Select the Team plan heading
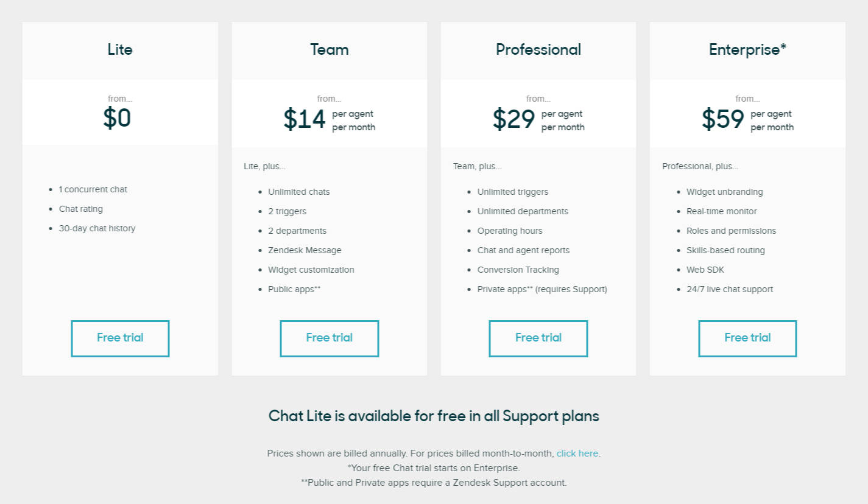 pos(330,49)
